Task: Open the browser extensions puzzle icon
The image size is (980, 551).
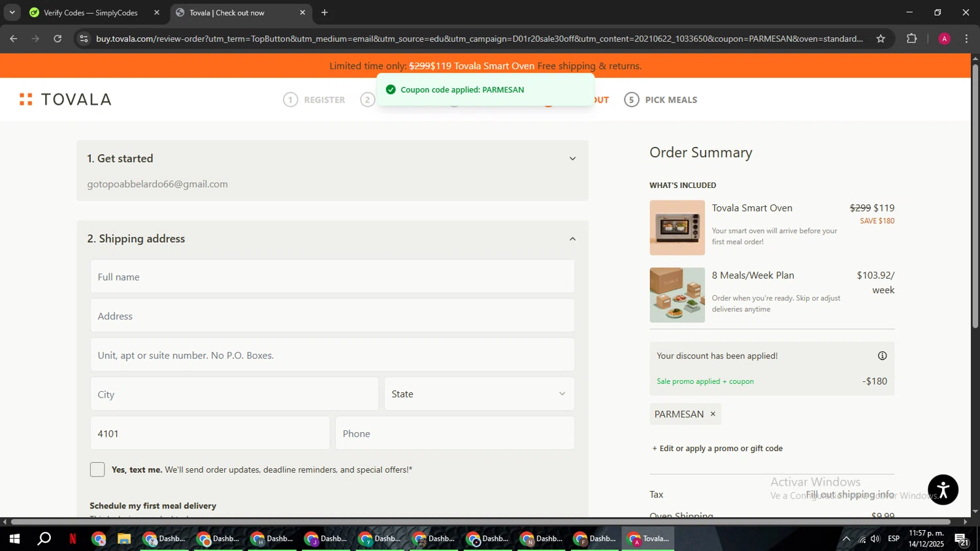Action: pos(912,39)
